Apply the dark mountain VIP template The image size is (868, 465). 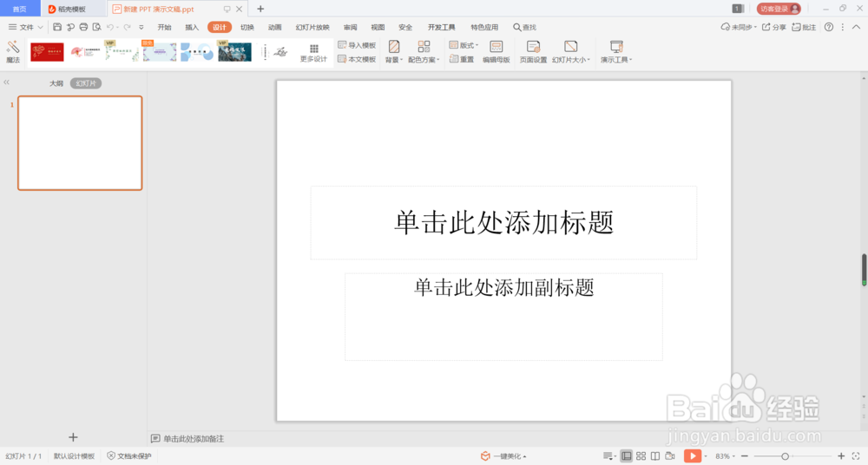[x=234, y=52]
